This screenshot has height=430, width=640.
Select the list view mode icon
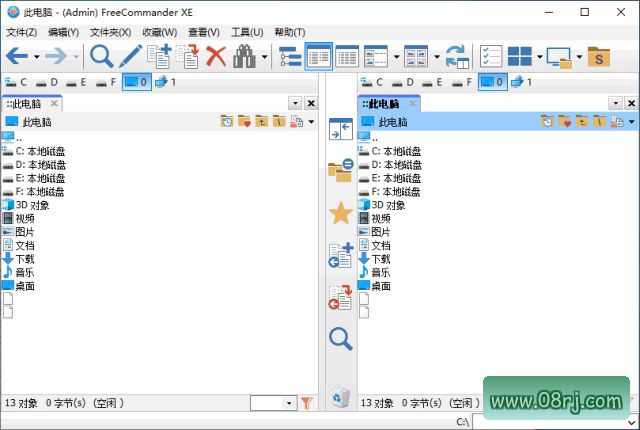(x=318, y=56)
